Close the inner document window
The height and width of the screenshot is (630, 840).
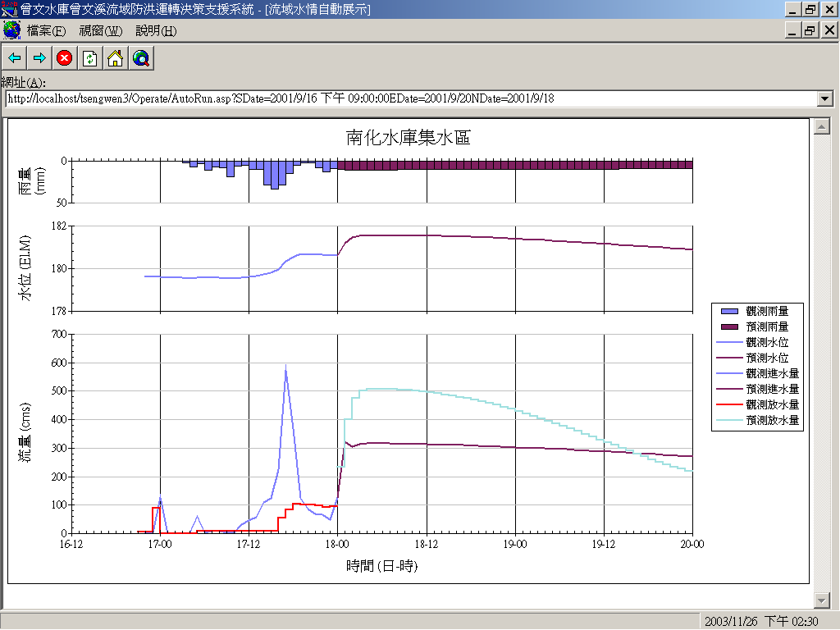tap(829, 30)
